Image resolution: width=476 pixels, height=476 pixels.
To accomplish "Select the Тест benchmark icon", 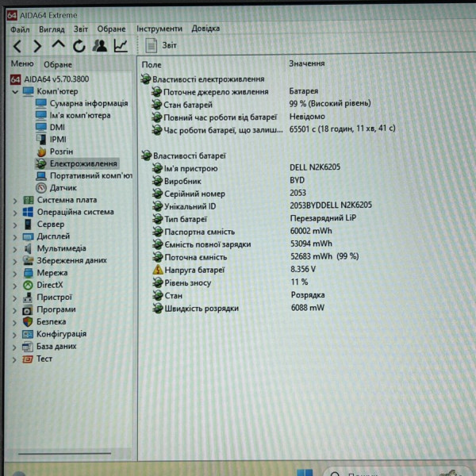I will [x=28, y=359].
